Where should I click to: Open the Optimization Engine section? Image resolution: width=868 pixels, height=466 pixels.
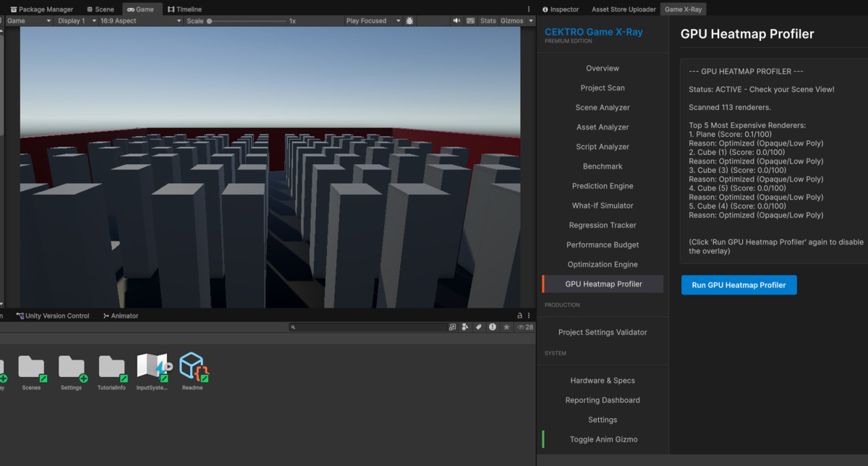[603, 264]
